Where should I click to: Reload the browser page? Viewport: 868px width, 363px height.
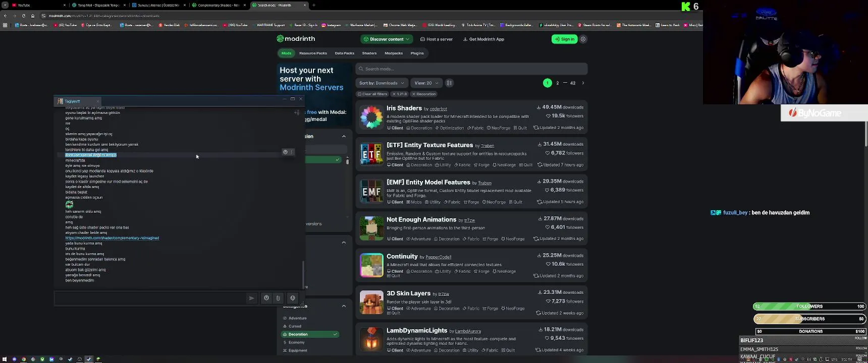(23, 16)
